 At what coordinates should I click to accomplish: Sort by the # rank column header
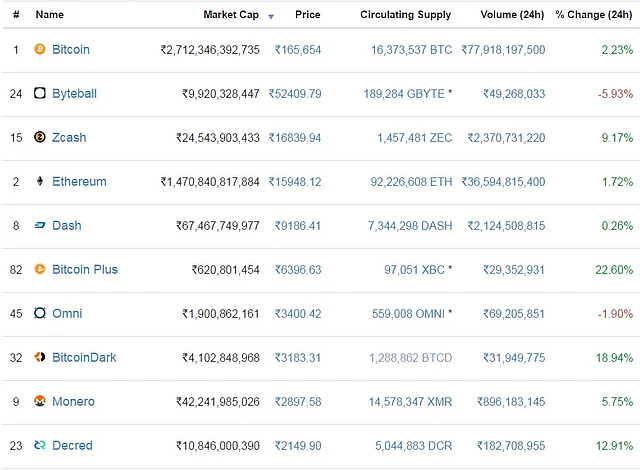coord(16,15)
